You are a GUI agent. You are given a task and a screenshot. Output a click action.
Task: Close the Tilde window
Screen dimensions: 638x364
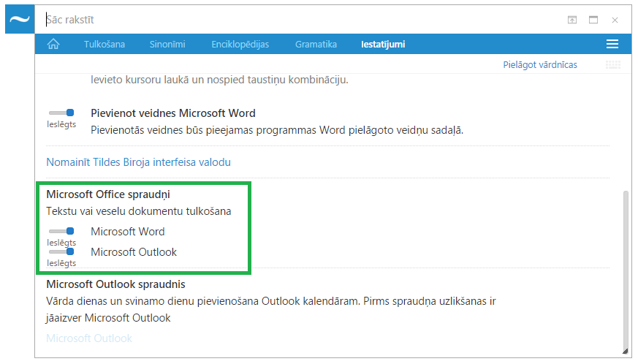click(x=615, y=20)
